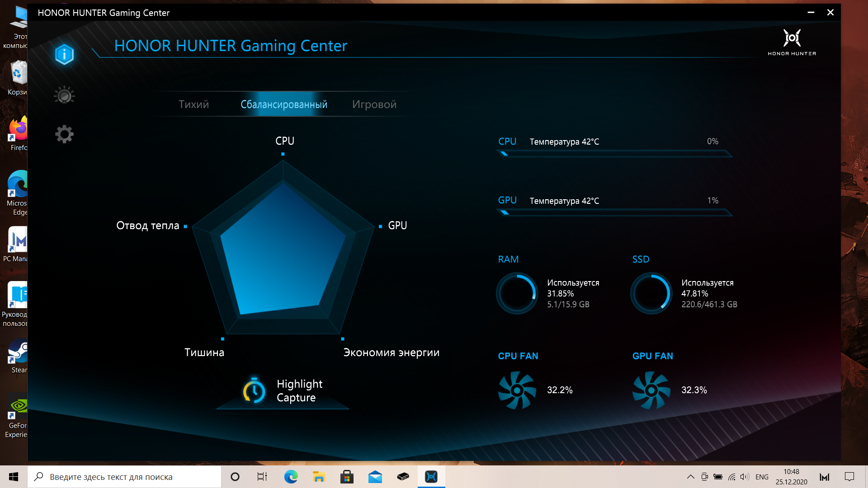
Task: Click the RAM 31.85% usage value
Action: point(560,294)
